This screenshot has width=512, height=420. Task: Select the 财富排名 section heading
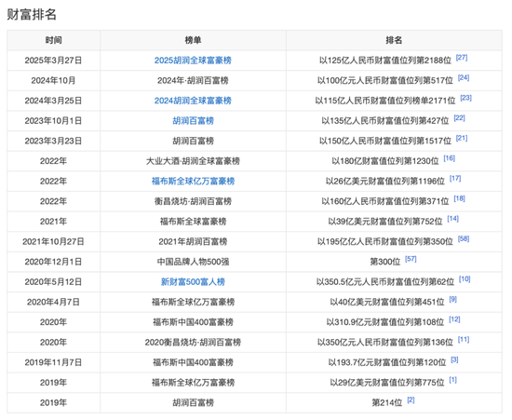coord(32,14)
